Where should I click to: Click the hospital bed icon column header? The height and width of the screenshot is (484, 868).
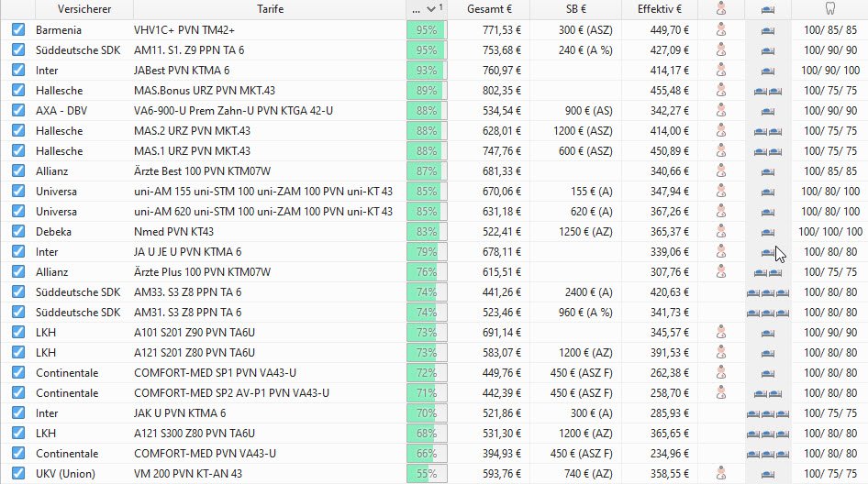(768, 9)
